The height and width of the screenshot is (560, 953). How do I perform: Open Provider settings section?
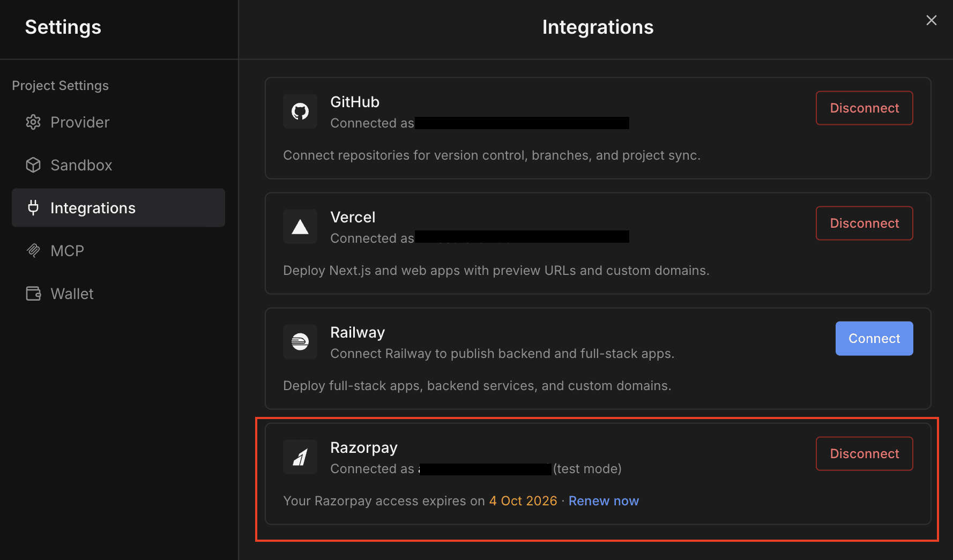tap(118, 122)
